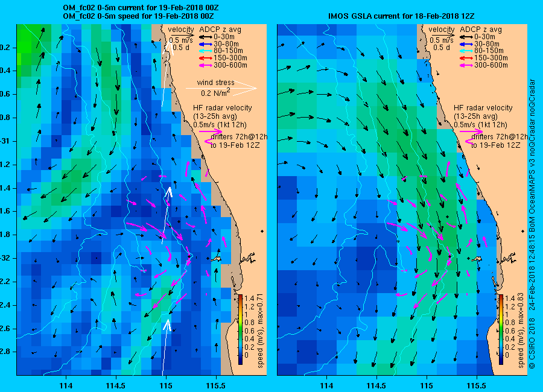Click the magenta HF radar reference arrow in right map

pos(471,131)
